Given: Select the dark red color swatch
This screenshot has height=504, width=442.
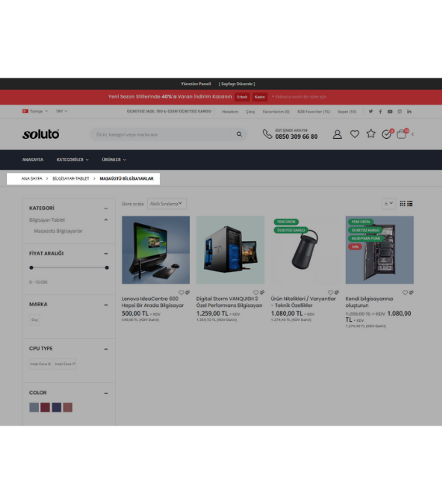Looking at the screenshot, I should click(45, 407).
